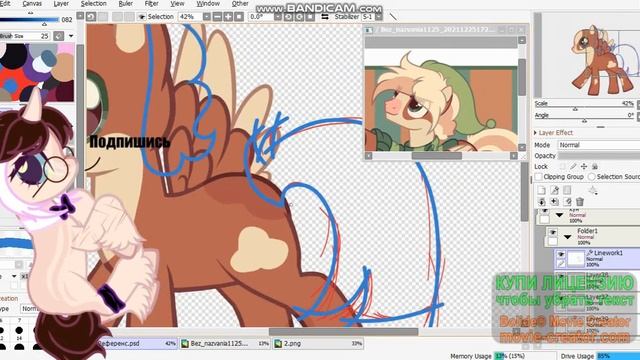Toggle the Selection visibility eye icon
Viewport: 640px width, 360px height.
click(x=141, y=17)
